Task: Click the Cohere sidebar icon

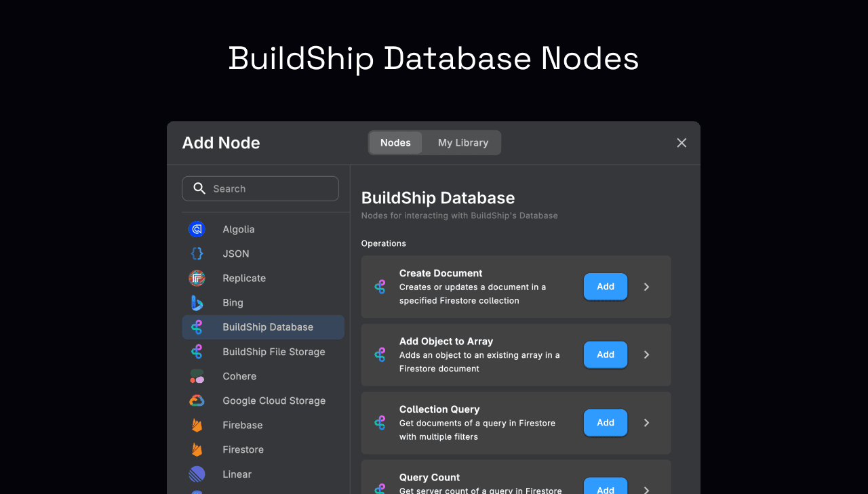Action: (197, 376)
